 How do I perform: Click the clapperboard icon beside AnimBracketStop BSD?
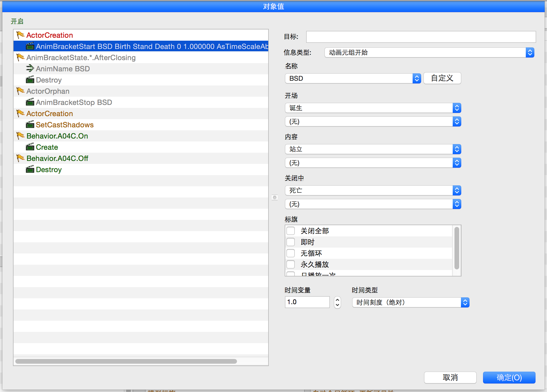pyautogui.click(x=30, y=102)
